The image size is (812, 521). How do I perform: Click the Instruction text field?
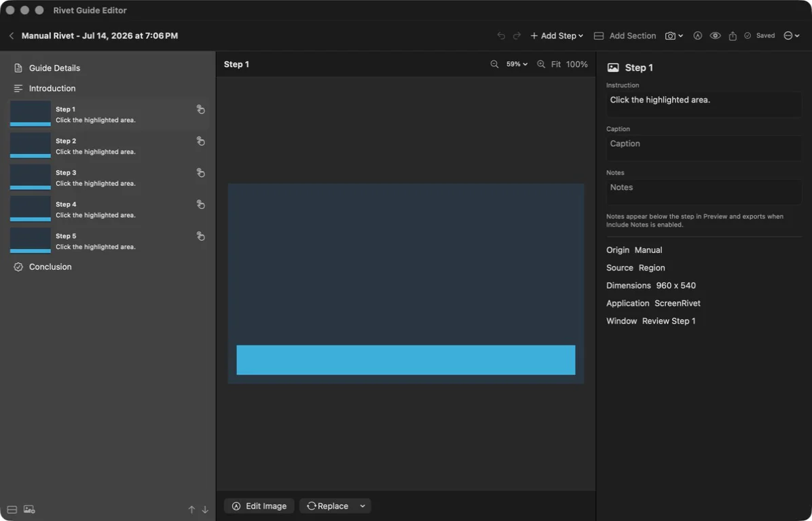click(704, 104)
